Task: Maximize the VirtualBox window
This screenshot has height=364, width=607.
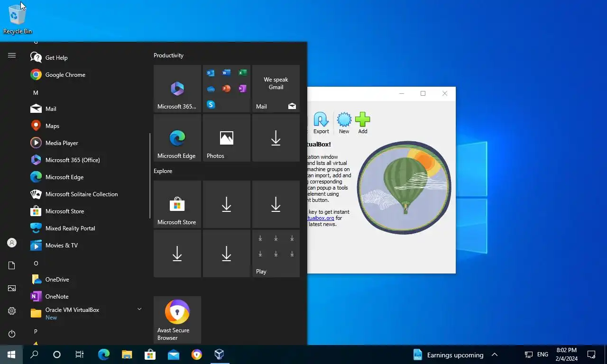Action: pos(423,93)
